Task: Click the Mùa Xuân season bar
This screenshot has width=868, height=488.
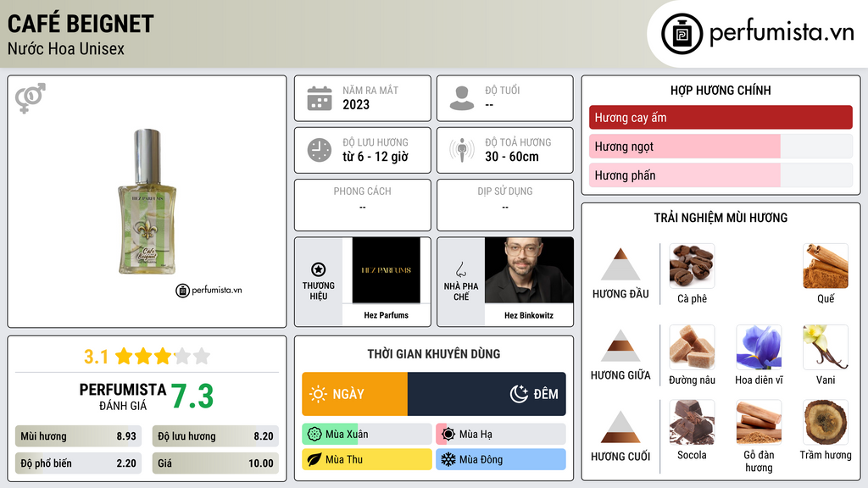Action: (366, 435)
